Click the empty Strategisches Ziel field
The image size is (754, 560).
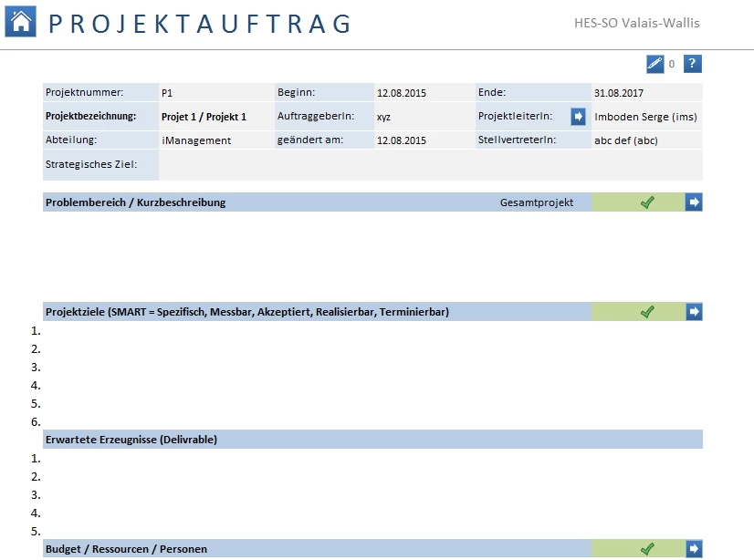(429, 165)
